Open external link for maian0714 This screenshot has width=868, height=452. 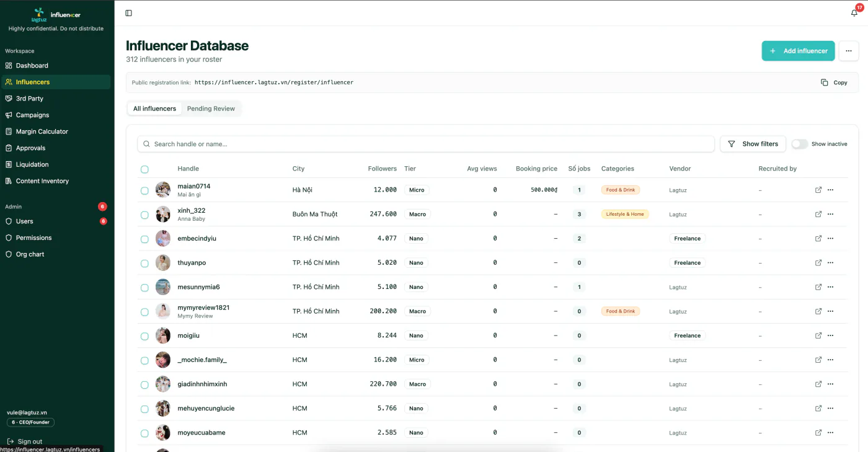coord(818,190)
